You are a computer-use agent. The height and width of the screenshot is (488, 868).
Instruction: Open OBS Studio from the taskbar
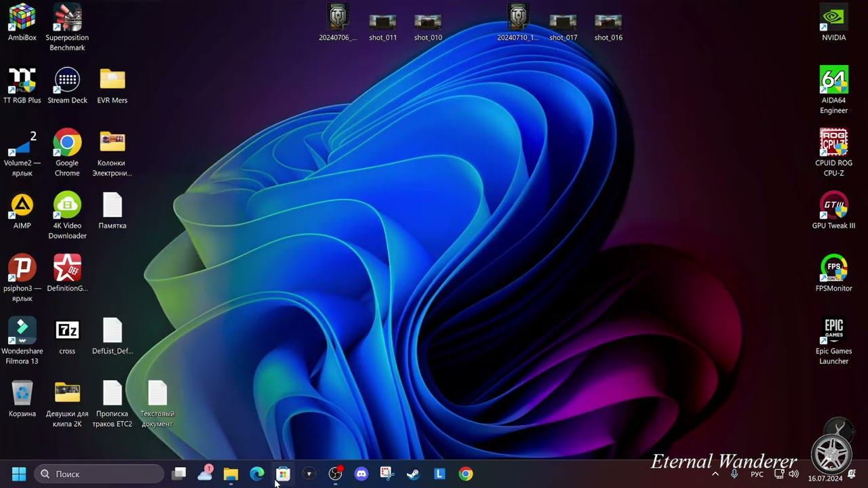coord(335,474)
